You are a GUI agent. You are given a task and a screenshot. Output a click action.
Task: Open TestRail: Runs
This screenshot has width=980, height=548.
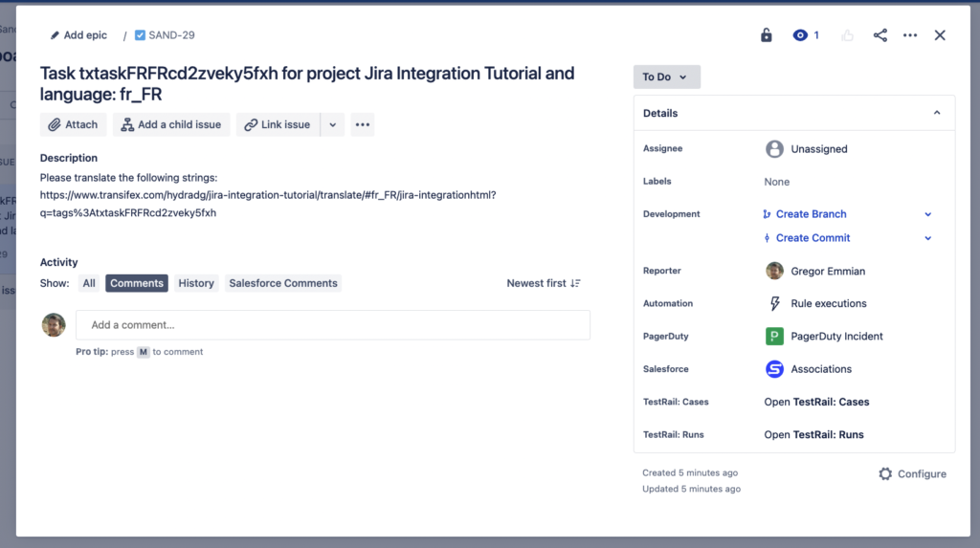tap(813, 434)
